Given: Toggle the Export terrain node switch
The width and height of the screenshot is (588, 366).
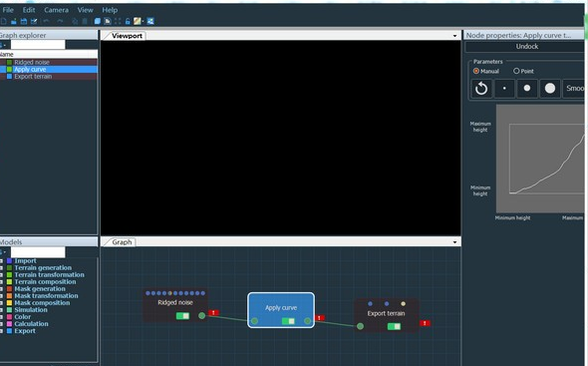Looking at the screenshot, I should [x=394, y=326].
